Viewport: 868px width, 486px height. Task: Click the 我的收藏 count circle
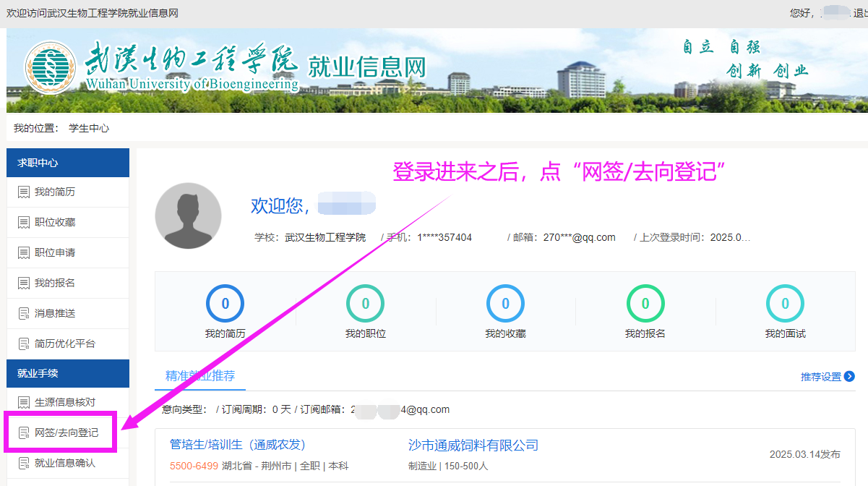pos(505,304)
